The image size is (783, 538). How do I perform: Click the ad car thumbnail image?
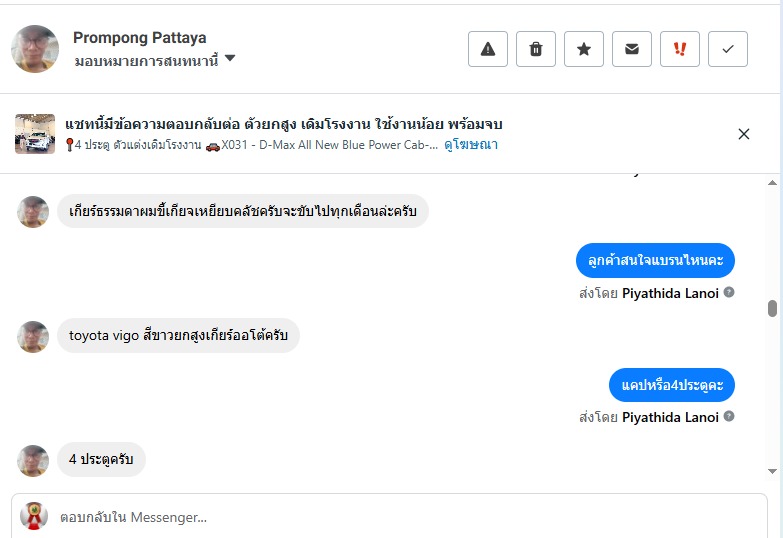pyautogui.click(x=35, y=134)
